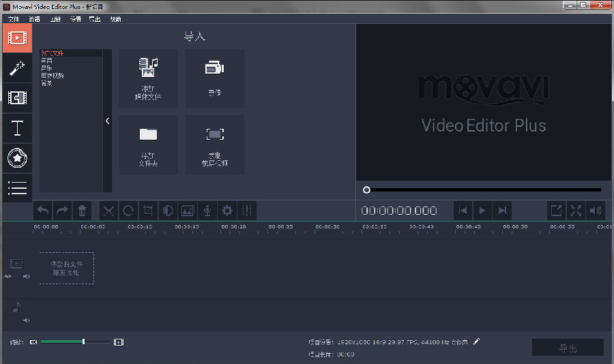Click the Rotate tool icon

[x=128, y=211]
